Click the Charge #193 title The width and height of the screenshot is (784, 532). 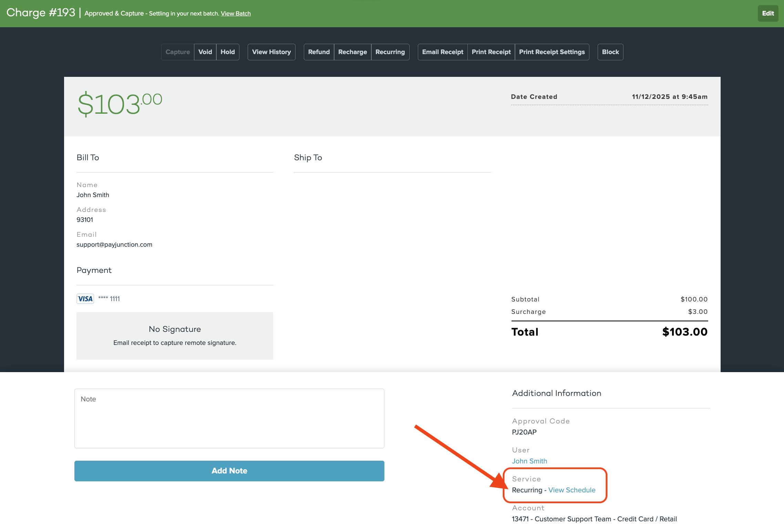tap(41, 12)
